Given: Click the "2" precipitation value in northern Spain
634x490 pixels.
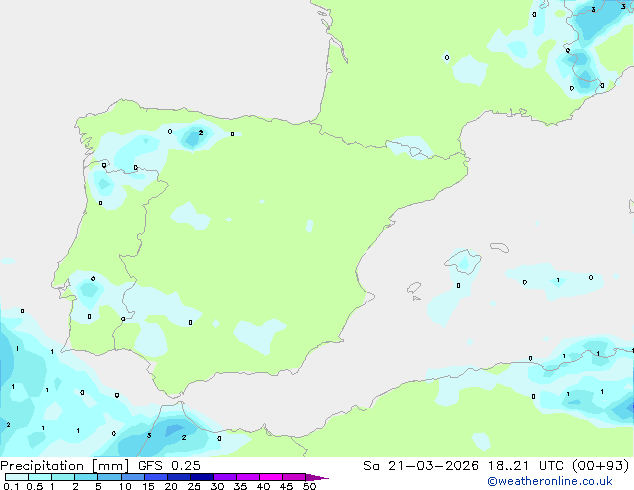Looking at the screenshot, I should 201,133.
